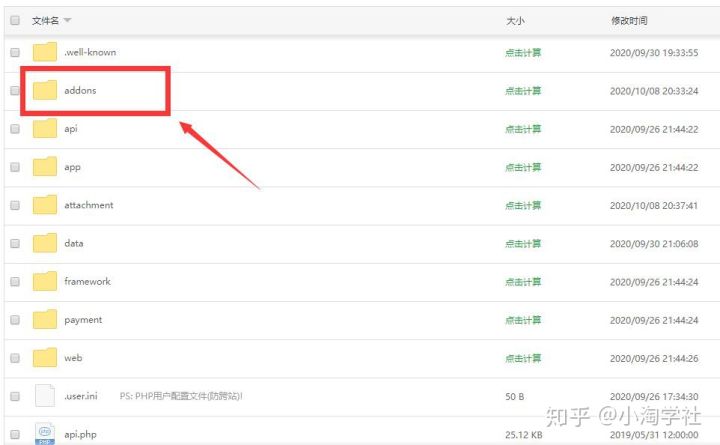The width and height of the screenshot is (720, 445).
Task: Select the checkbox next to app folder
Action: [x=15, y=167]
